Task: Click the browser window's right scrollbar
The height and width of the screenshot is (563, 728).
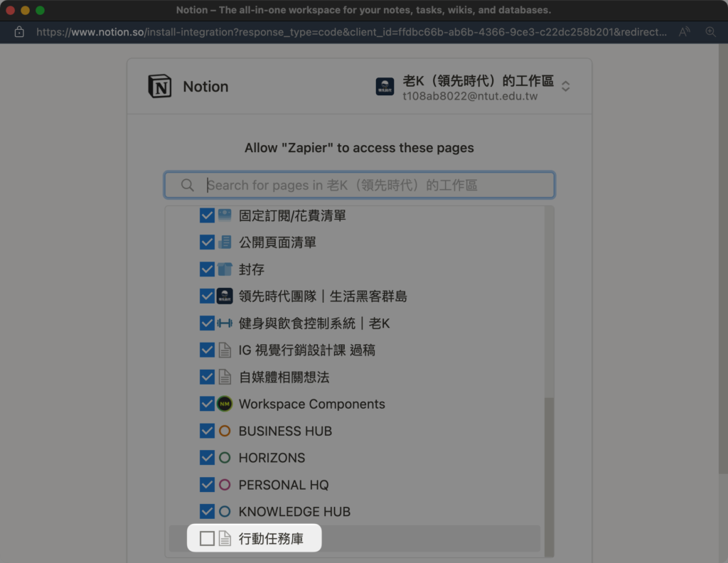Action: [723, 259]
